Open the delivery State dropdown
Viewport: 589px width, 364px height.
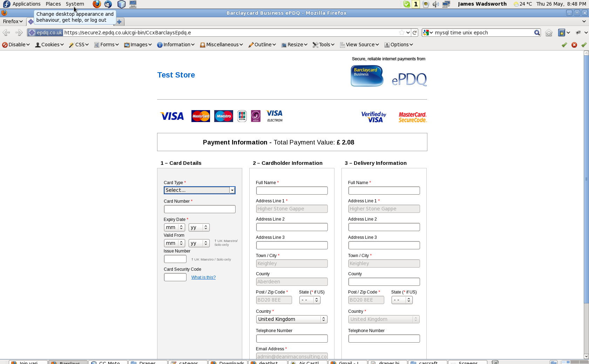point(402,300)
